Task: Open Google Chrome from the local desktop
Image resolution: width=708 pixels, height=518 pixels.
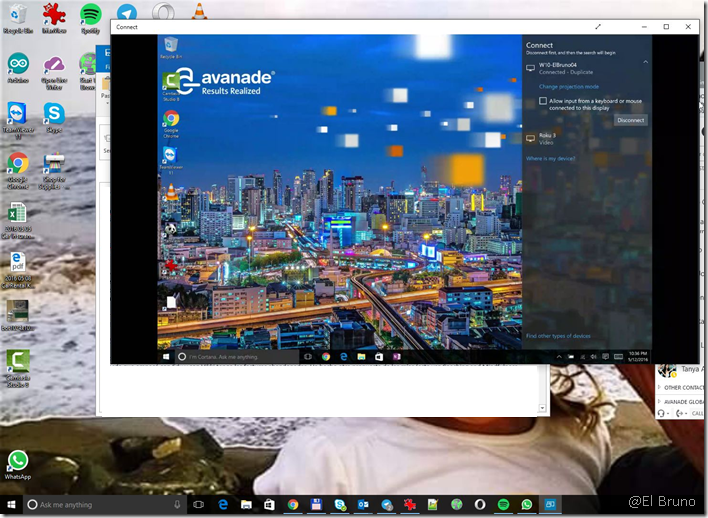Action: tap(17, 165)
